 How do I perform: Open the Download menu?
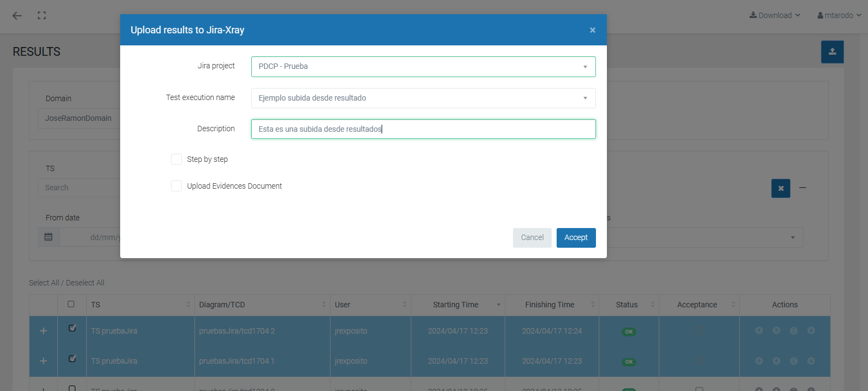tap(775, 15)
